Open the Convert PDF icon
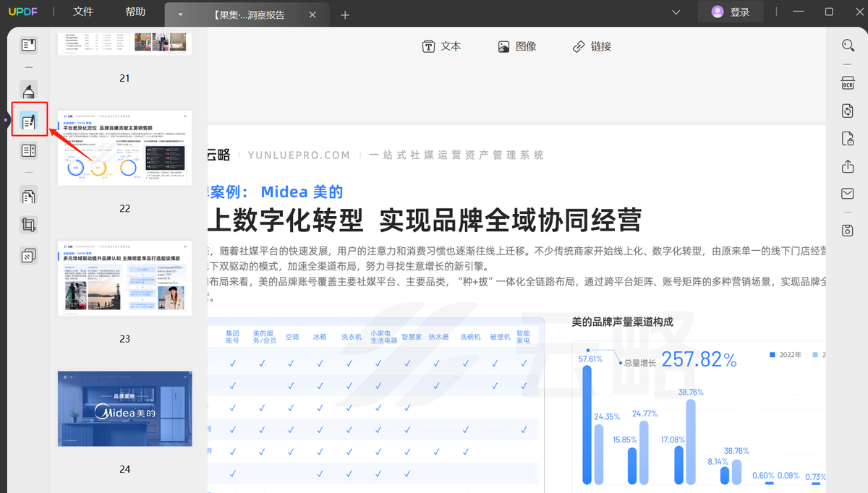This screenshot has height=493, width=868. click(848, 111)
